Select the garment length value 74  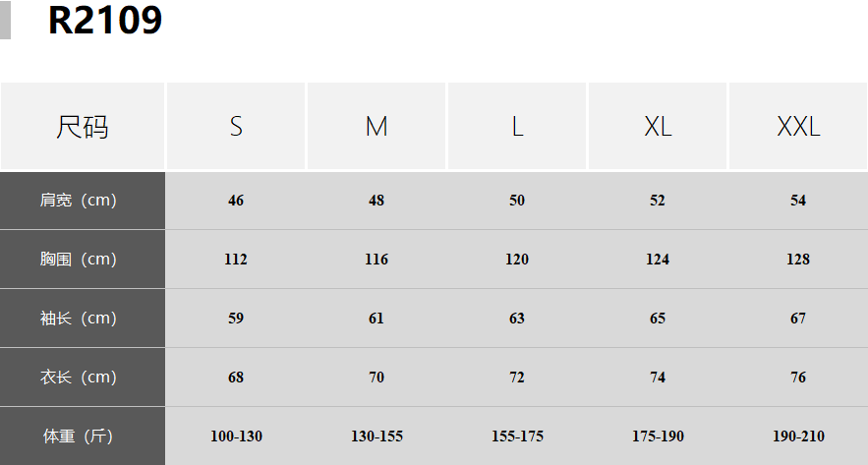[658, 378]
